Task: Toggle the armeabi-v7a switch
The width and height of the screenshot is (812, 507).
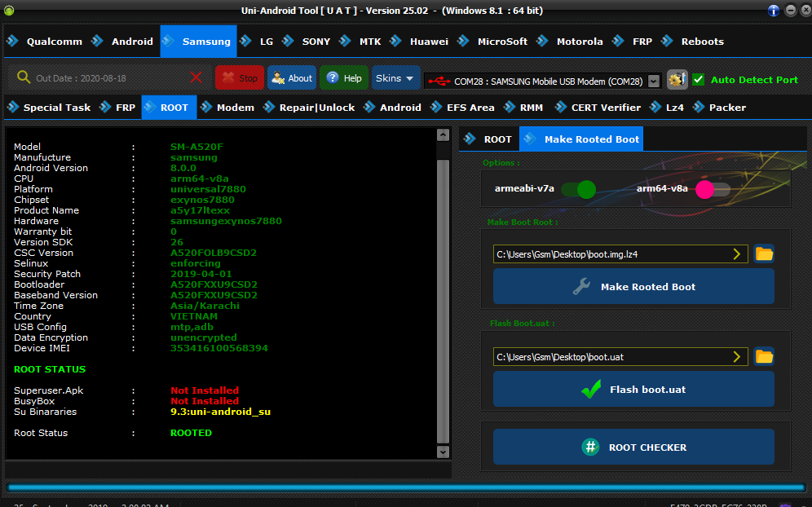Action: point(579,190)
